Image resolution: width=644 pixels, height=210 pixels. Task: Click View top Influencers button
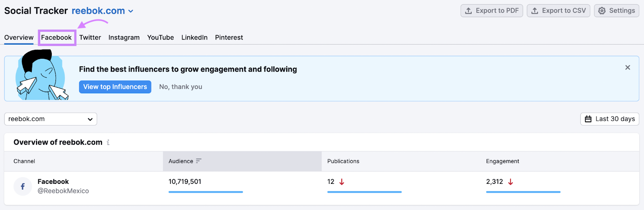(x=115, y=87)
